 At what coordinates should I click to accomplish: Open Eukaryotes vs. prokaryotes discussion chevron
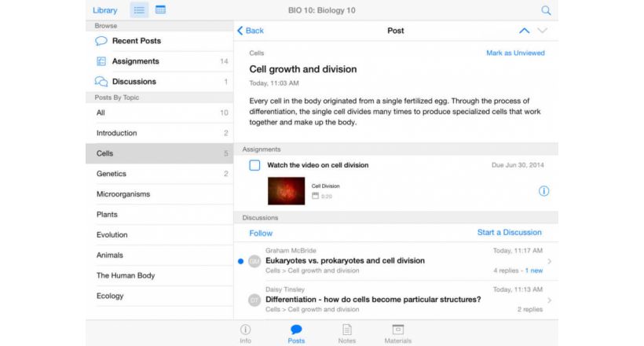point(548,261)
